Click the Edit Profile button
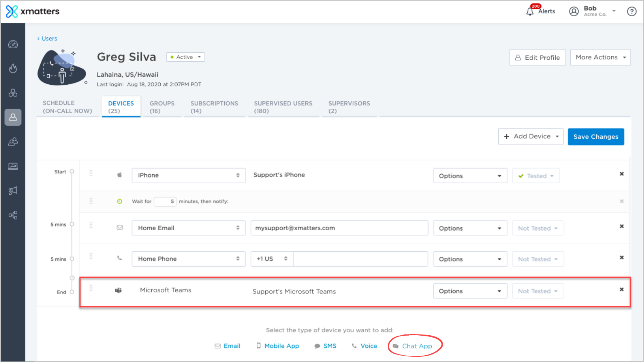The image size is (644, 362). click(537, 58)
